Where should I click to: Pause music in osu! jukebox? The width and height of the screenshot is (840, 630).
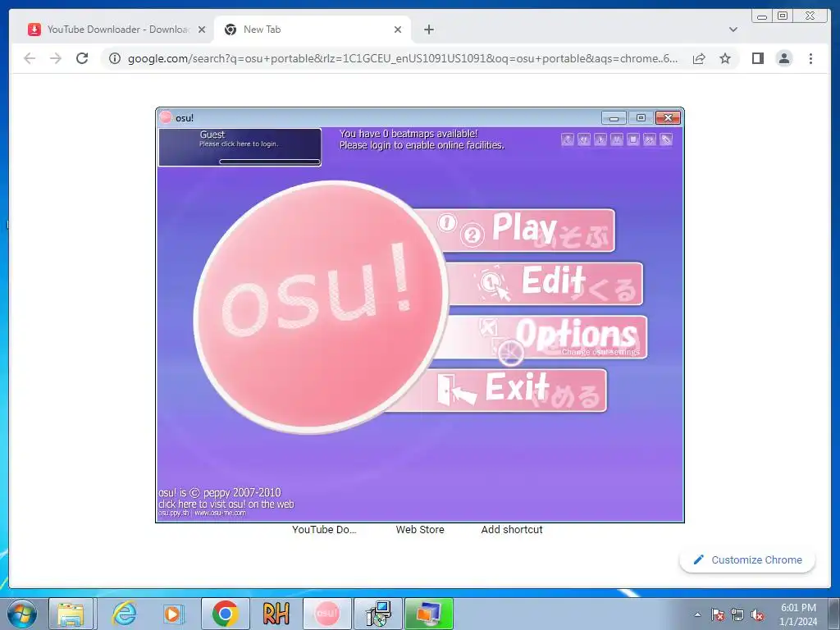click(617, 139)
